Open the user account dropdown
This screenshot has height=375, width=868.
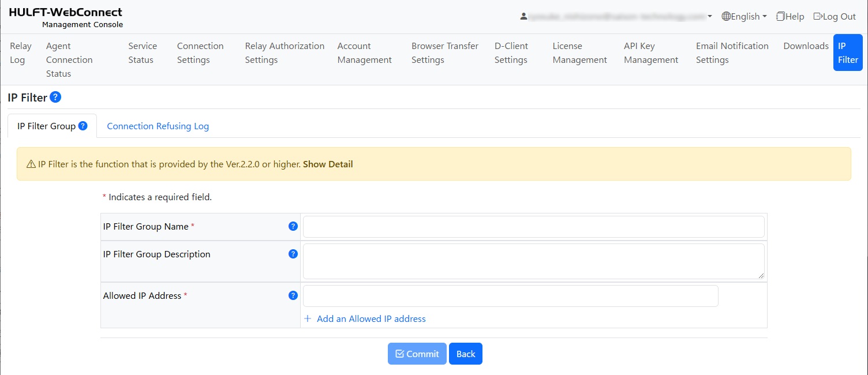coord(616,17)
